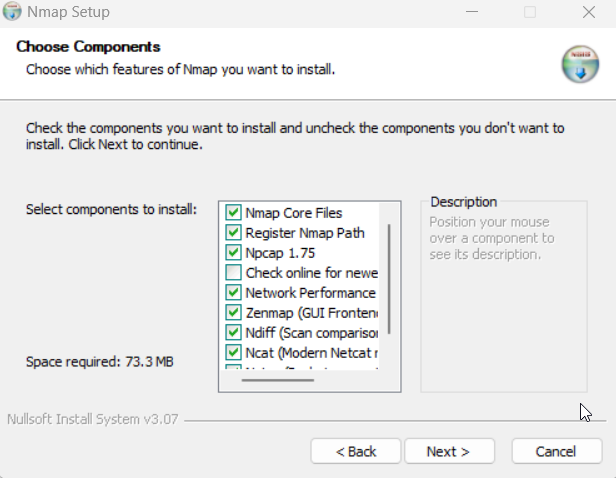
Task: Enable Check online for newer versions
Action: pos(233,273)
